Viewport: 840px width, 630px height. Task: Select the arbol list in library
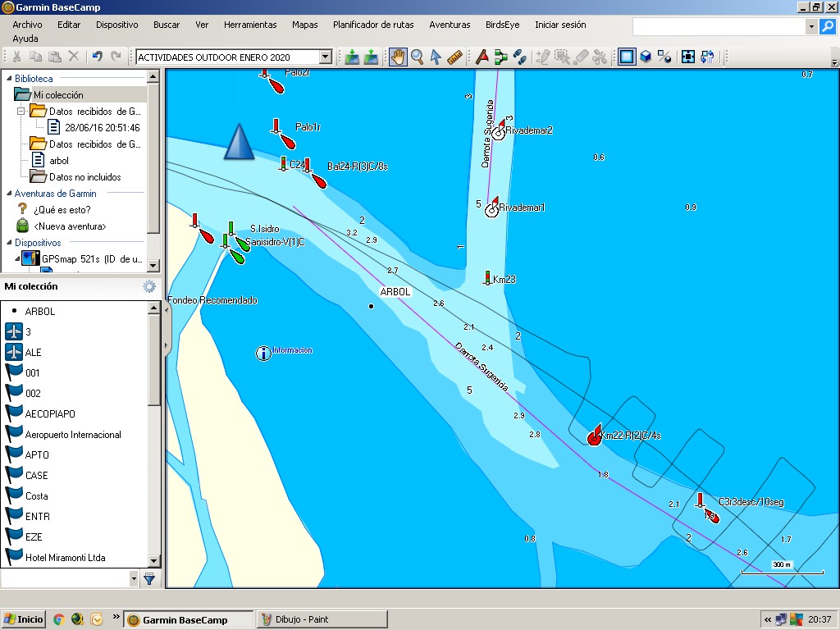(59, 161)
